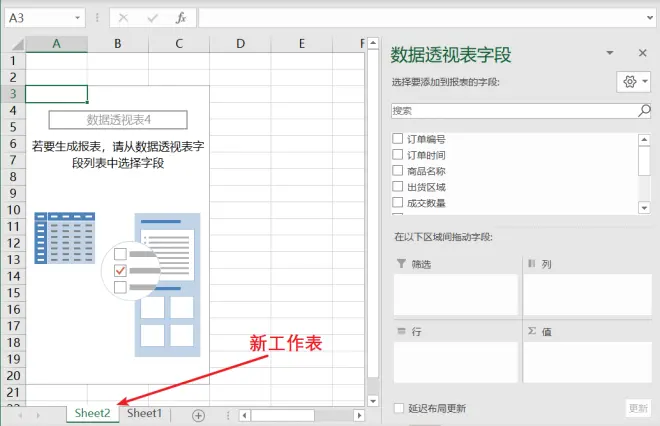Image resolution: width=660 pixels, height=426 pixels.
Task: Click the field list scrollbar thumb
Action: (x=644, y=161)
